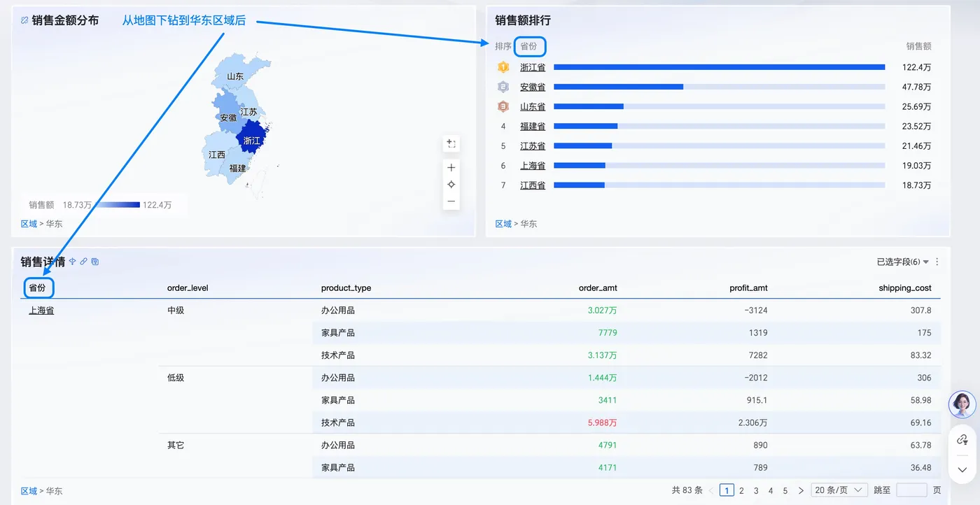980x505 pixels.
Task: Click 区域 breadcrumb in the ranking card
Action: click(503, 224)
